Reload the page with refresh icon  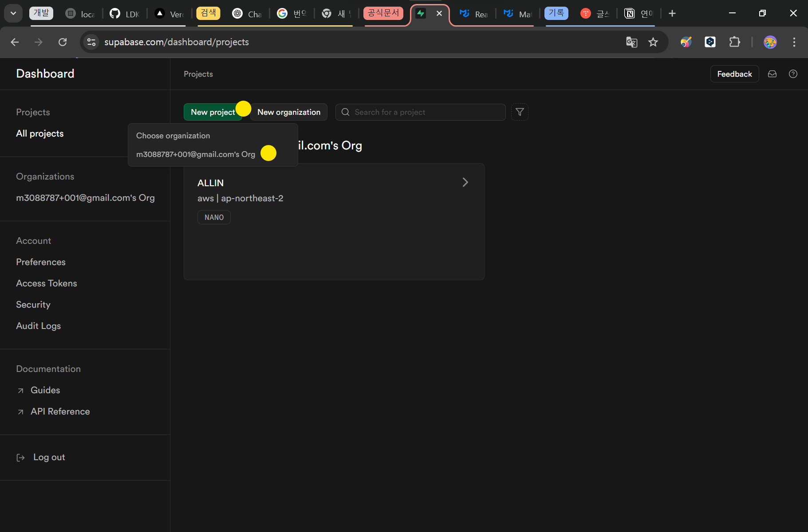(63, 42)
